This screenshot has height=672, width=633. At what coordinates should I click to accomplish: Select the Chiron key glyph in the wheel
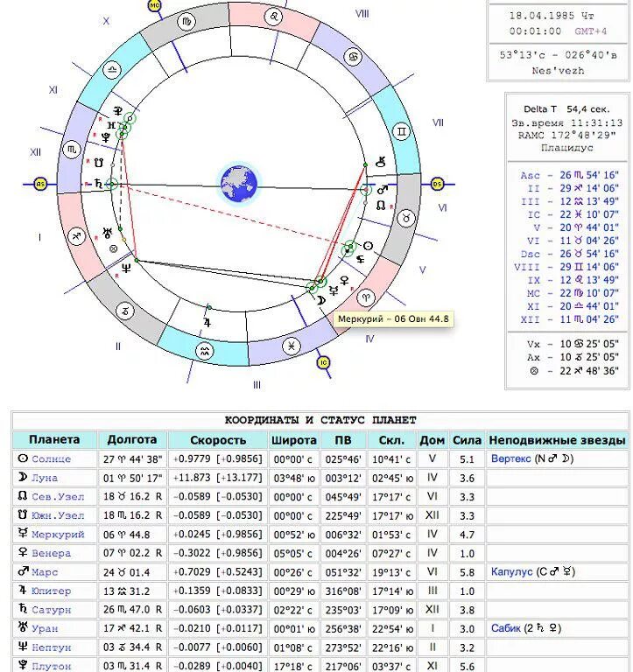pyautogui.click(x=380, y=162)
